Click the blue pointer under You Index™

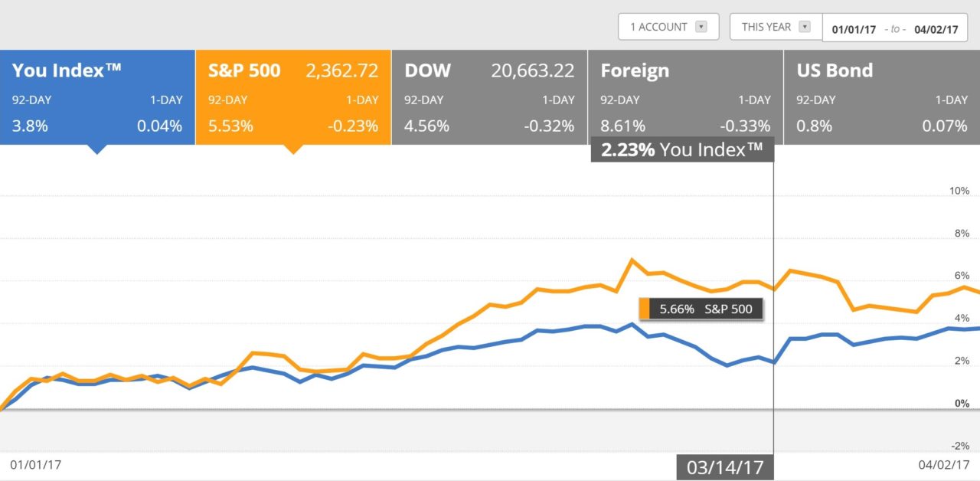click(97, 149)
